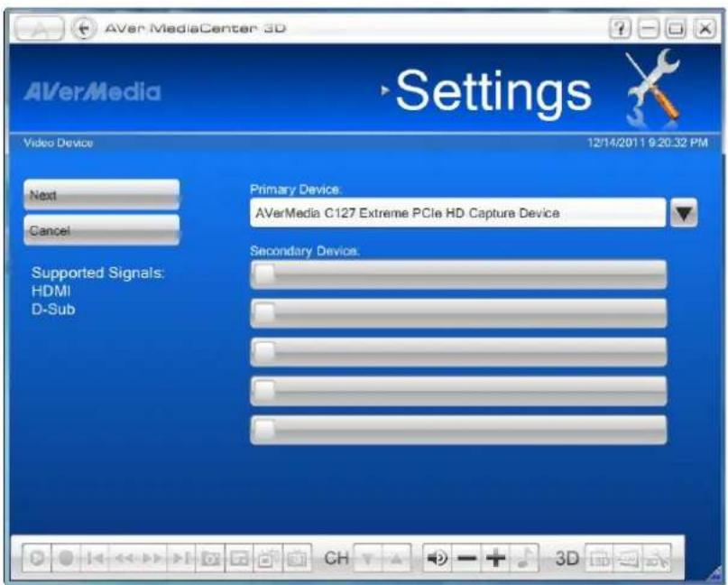Click the Play button in the control bar
Image resolution: width=728 pixels, height=585 pixels.
click(37, 558)
